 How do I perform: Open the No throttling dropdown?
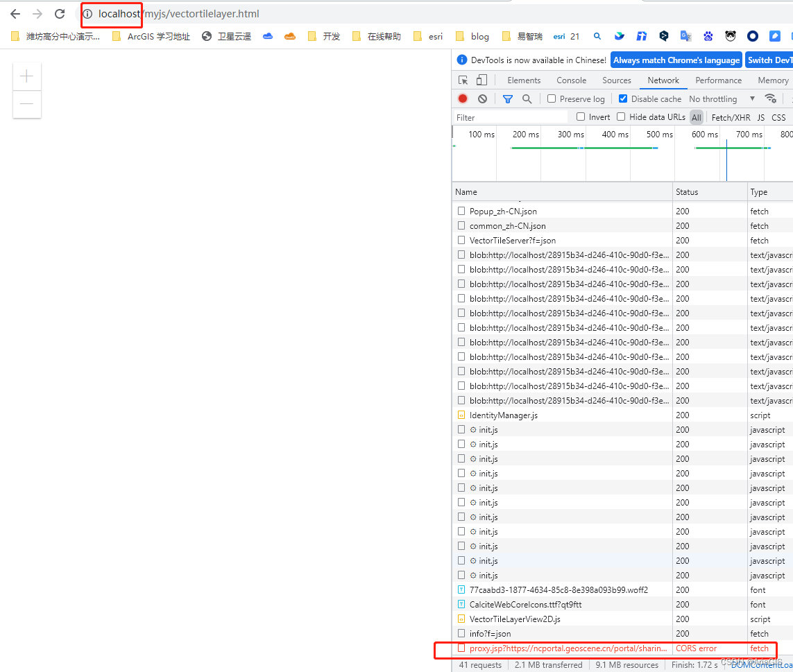722,99
